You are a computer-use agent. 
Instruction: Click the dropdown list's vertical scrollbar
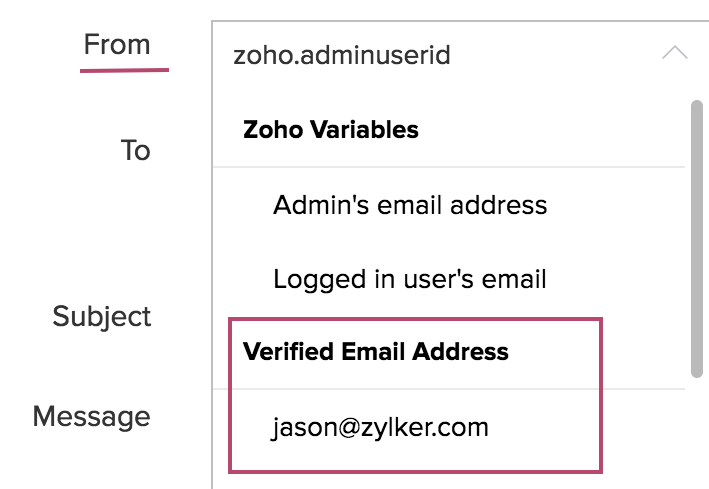(x=697, y=238)
